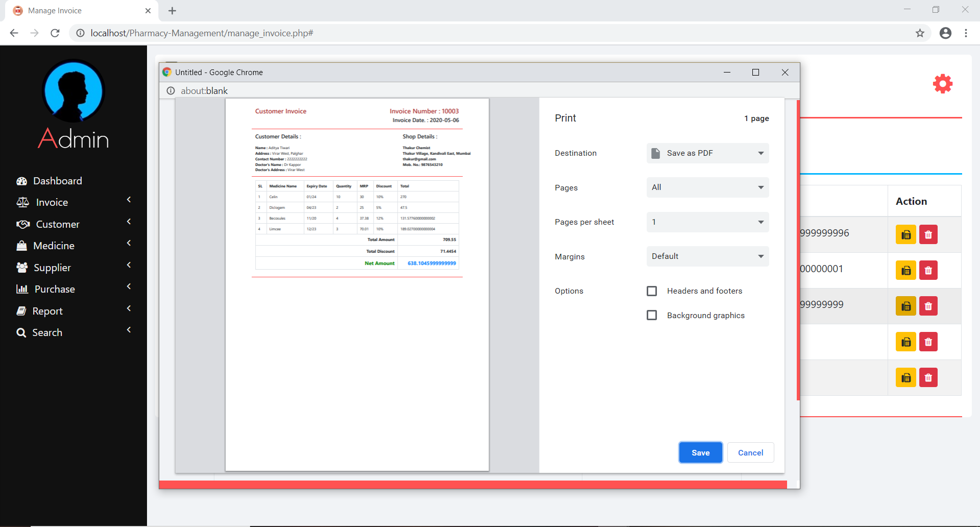Screen dimensions: 980x527
Task: Click red delete icon in row 00000001
Action: tap(928, 270)
